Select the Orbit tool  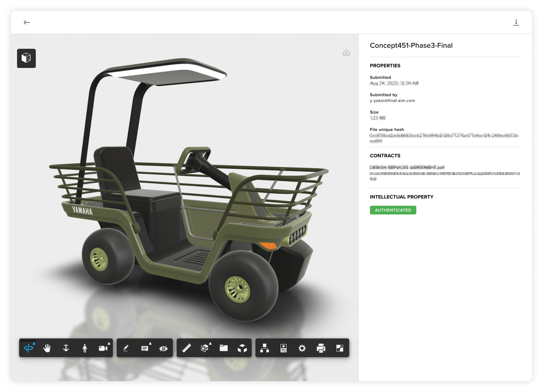[x=29, y=348]
